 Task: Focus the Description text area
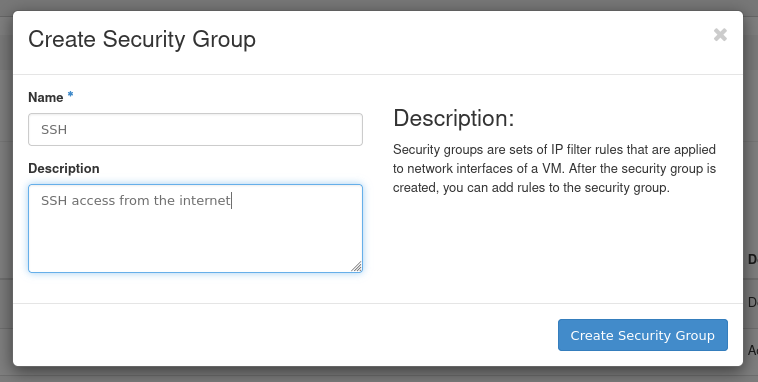[x=195, y=228]
